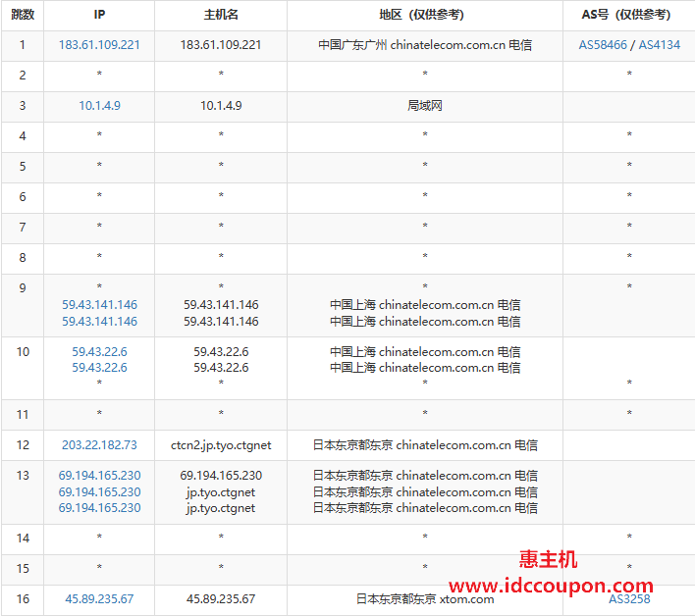
Task: Select the hop number 3 cell
Action: point(23,105)
